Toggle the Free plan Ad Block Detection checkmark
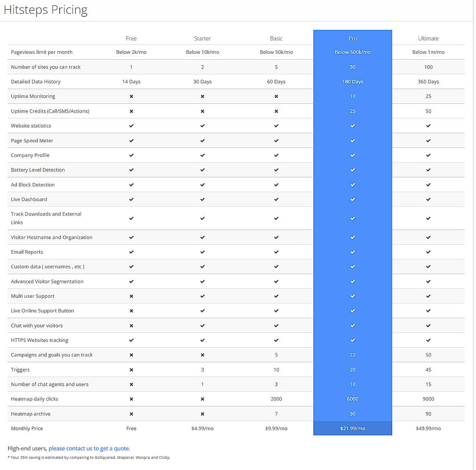This screenshot has height=470, width=476. [131, 184]
